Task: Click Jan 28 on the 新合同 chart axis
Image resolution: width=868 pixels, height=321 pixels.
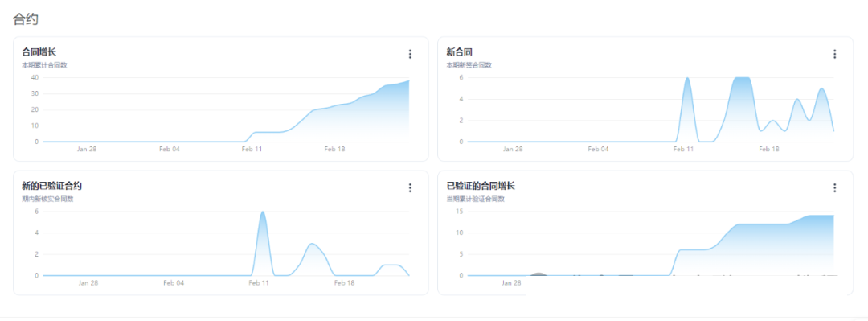Action: (x=513, y=149)
